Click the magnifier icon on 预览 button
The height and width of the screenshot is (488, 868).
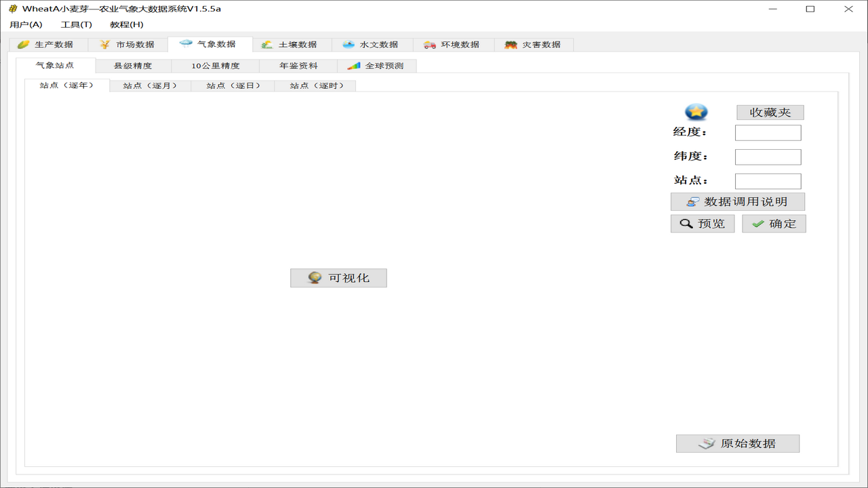click(x=686, y=223)
